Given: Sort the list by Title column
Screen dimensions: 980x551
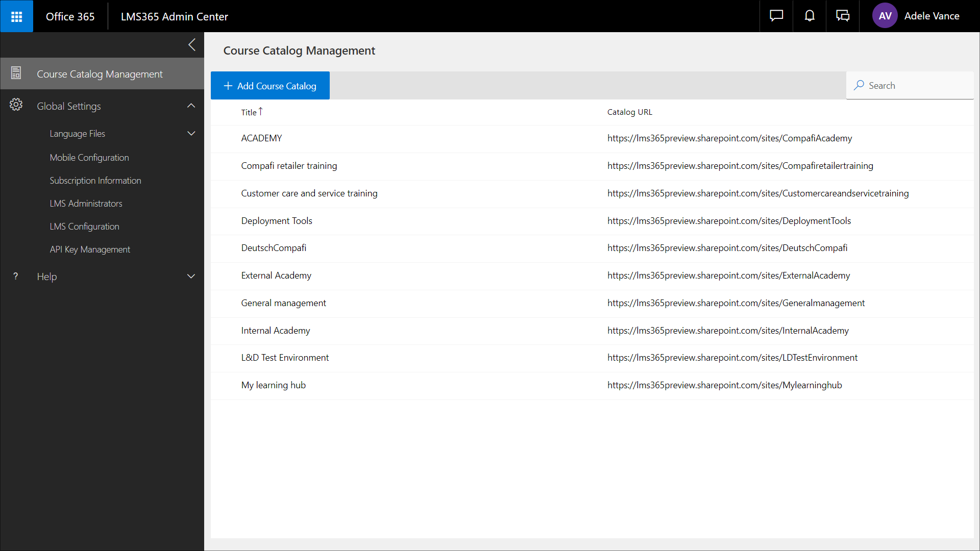Looking at the screenshot, I should click(x=249, y=112).
